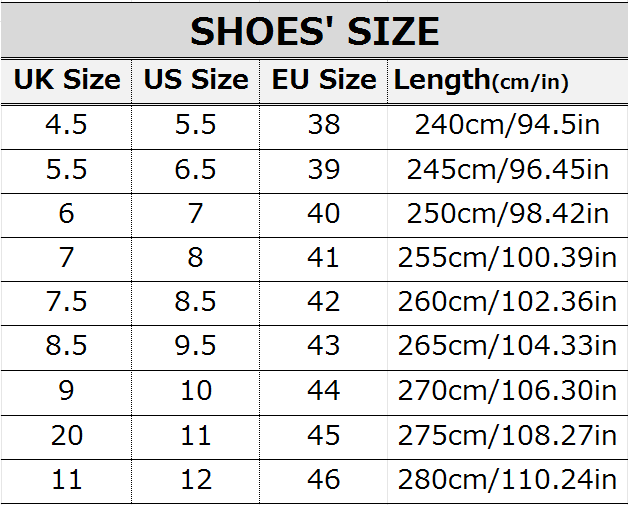This screenshot has width=628, height=505.
Task: Select the UK size 20 cell
Action: 67,435
